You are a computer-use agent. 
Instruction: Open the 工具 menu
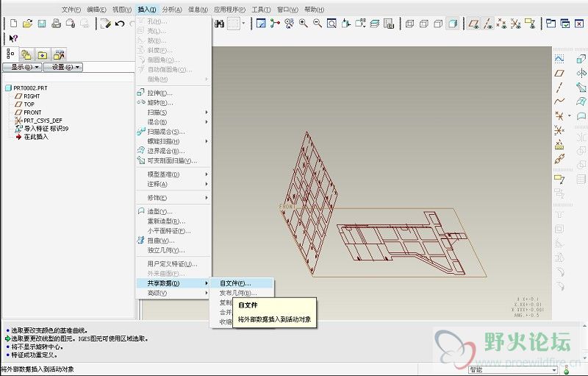pos(261,10)
